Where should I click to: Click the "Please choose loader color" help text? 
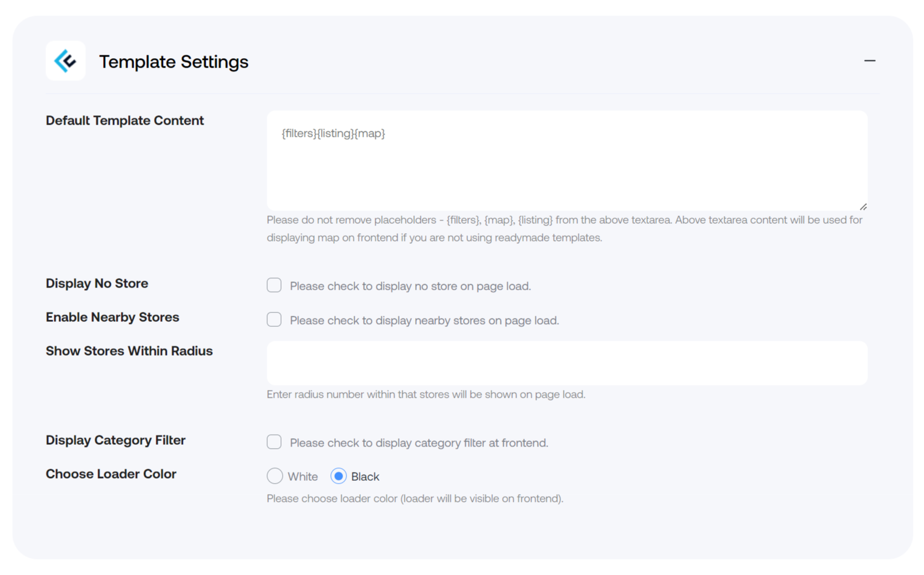coord(415,499)
